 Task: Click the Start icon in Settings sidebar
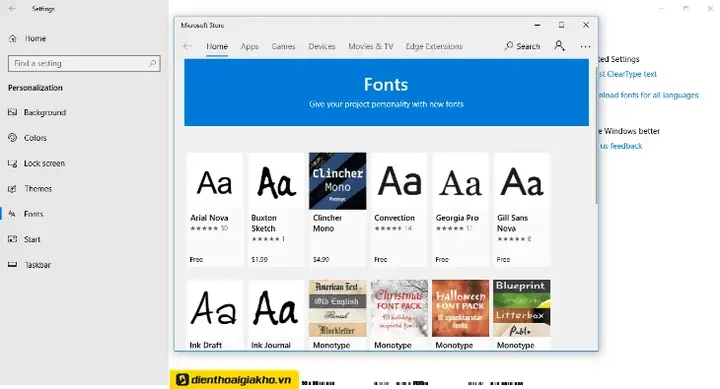click(13, 239)
